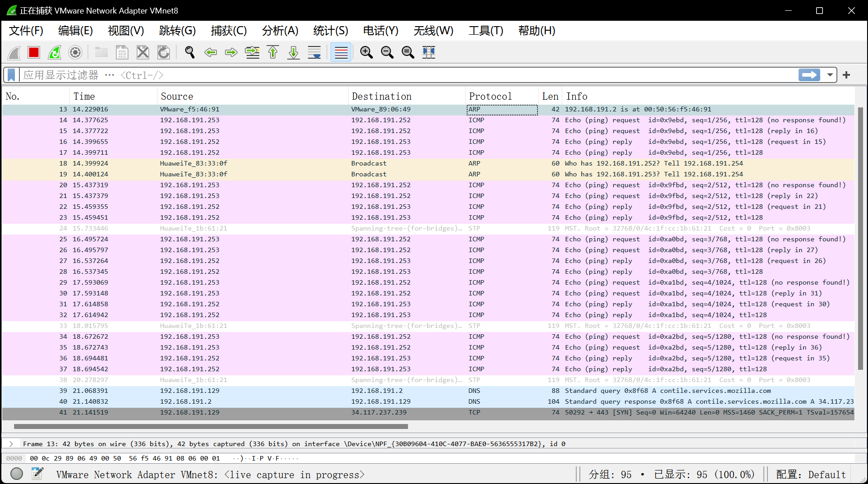Sort by the Destination column header
This screenshot has height=484, width=868.
coord(407,96)
